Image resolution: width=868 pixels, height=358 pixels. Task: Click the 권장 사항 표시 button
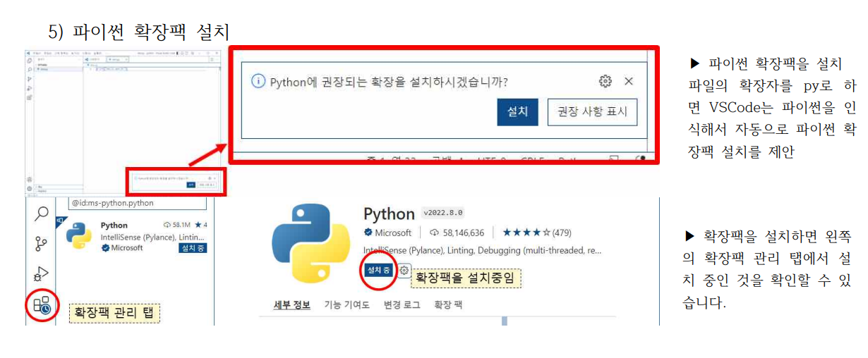click(x=593, y=112)
